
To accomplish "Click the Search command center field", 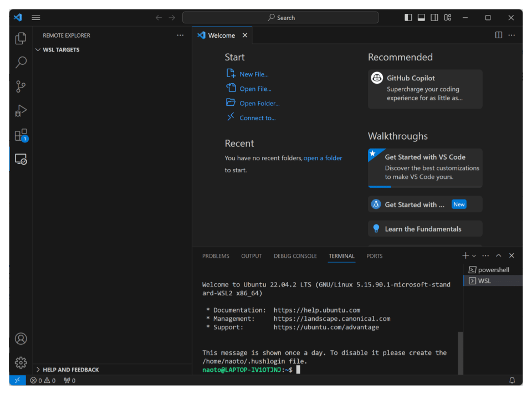I will (280, 18).
